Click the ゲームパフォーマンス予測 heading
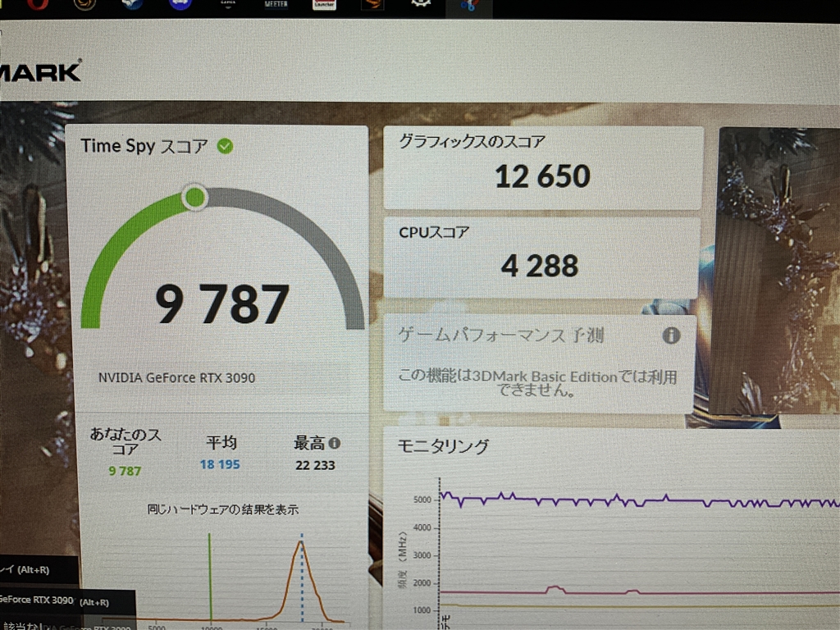The image size is (840, 630). (501, 336)
